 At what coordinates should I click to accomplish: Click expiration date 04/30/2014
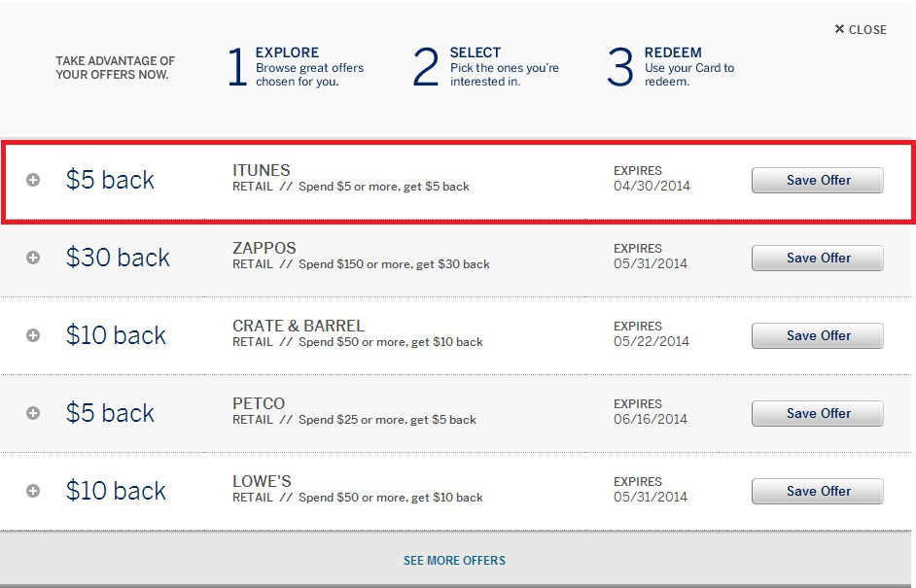pos(652,187)
